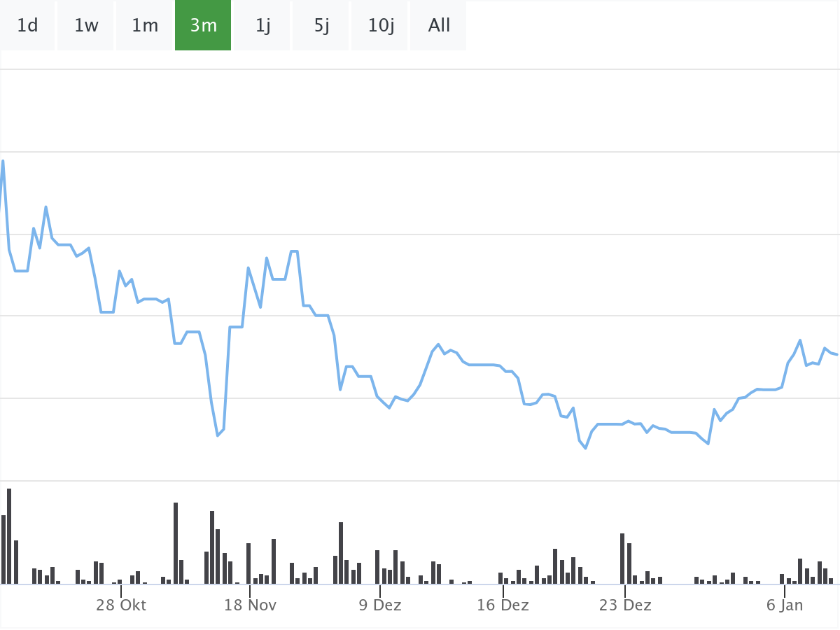Click the 18 Nov axis label
Image resolution: width=840 pixels, height=630 pixels.
pyautogui.click(x=250, y=605)
